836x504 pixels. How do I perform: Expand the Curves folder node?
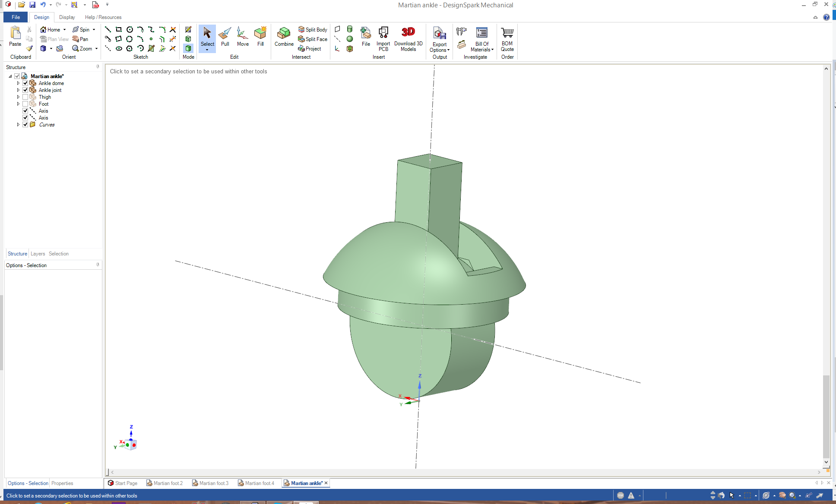[x=18, y=125]
